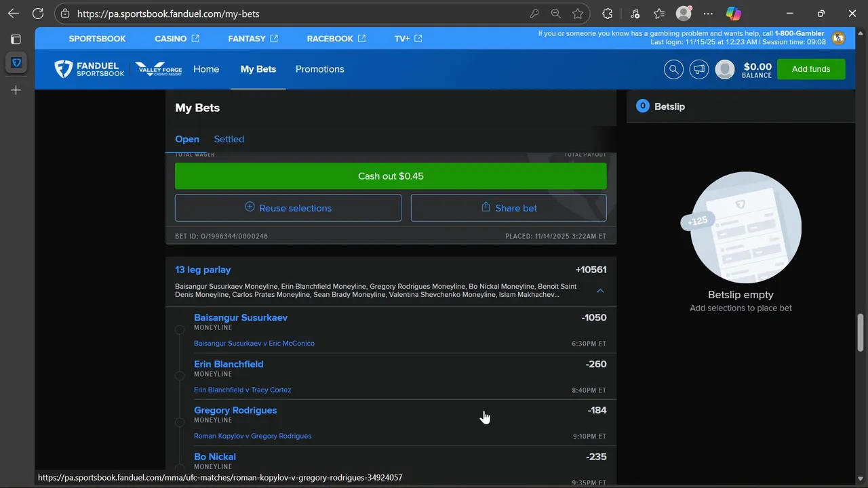
Task: Open the TV+ external link
Action: (408, 39)
